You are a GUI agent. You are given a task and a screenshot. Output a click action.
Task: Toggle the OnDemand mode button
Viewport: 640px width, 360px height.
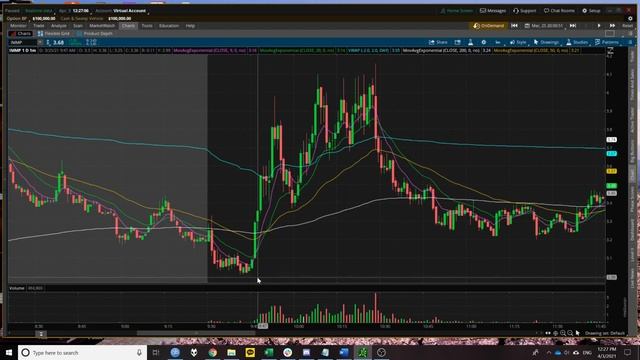(x=489, y=26)
